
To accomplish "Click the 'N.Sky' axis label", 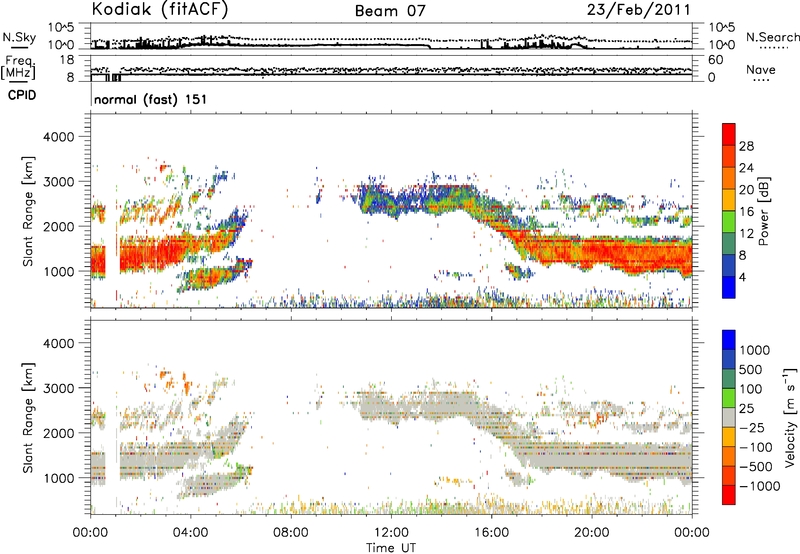I will coord(19,37).
